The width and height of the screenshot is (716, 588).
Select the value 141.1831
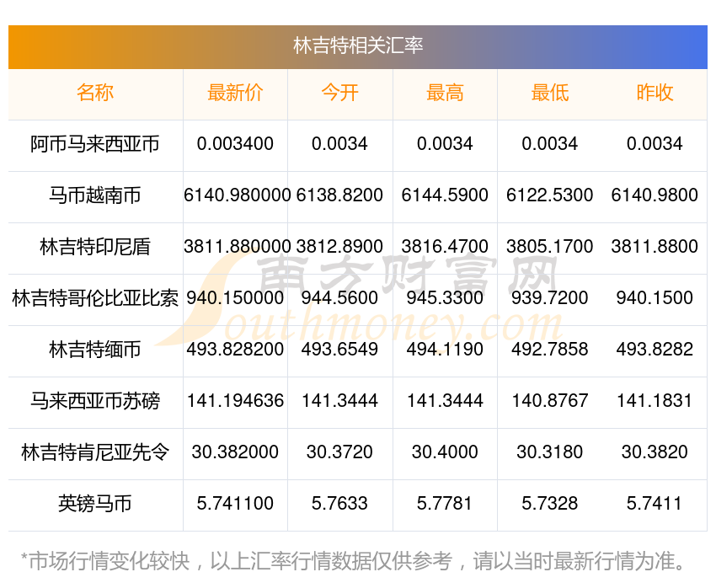[655, 401]
